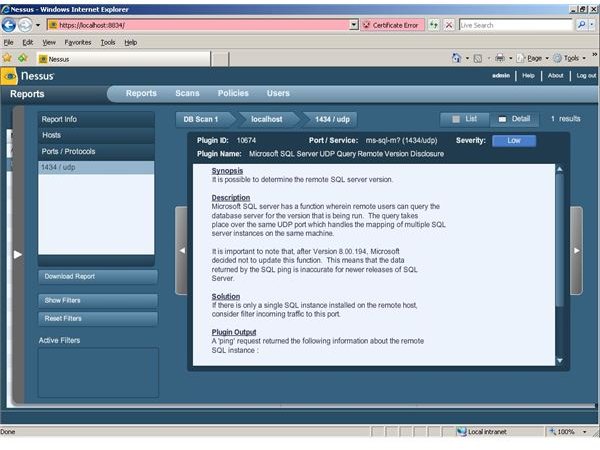Click the Refresh page icon
600x450 pixels.
(433, 25)
